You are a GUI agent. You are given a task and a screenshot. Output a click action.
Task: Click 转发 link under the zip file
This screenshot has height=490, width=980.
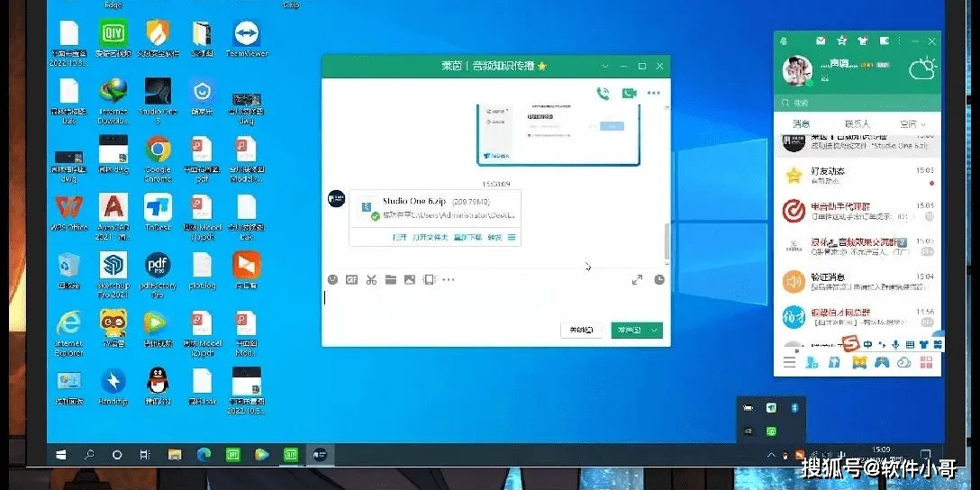click(495, 238)
